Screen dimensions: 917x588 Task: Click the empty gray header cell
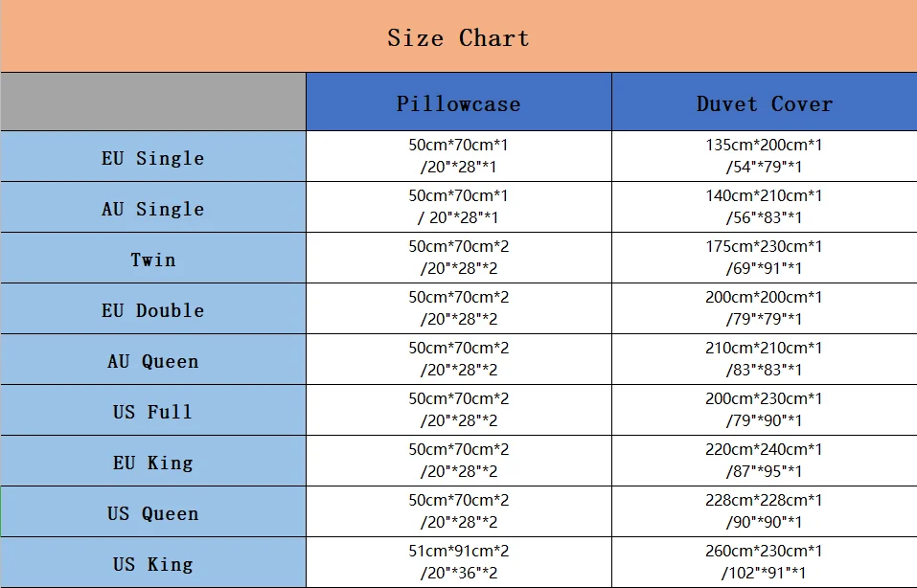pyautogui.click(x=152, y=102)
